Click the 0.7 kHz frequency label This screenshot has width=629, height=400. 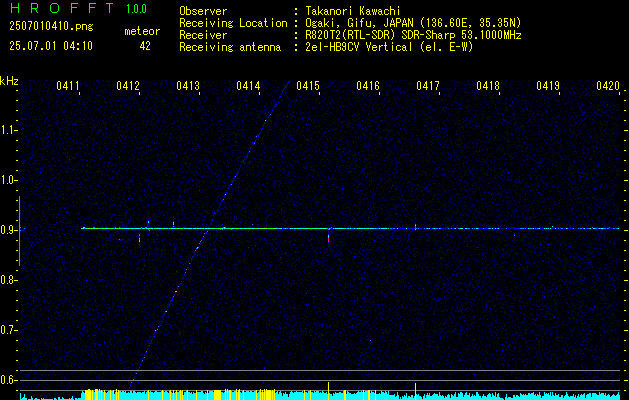click(x=7, y=330)
